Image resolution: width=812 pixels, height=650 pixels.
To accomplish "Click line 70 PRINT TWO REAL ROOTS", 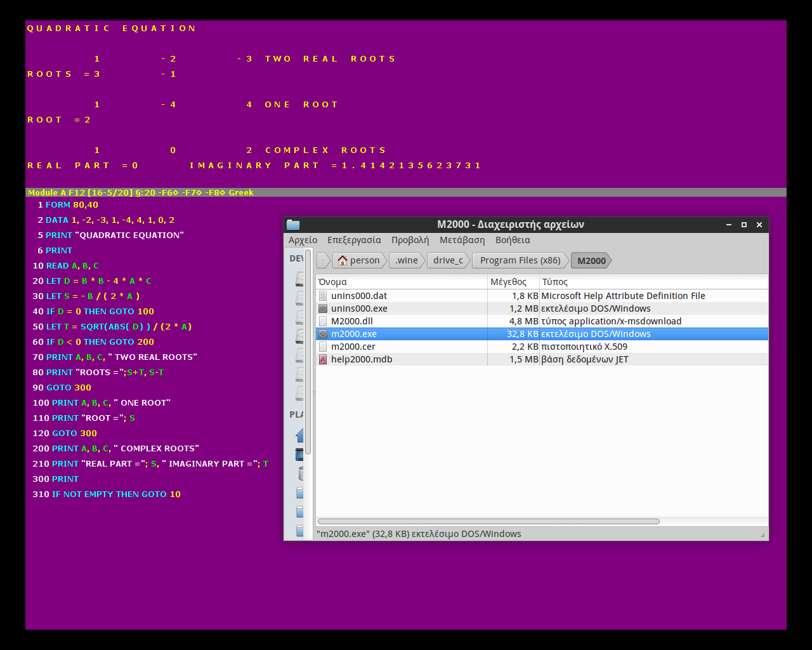I will tap(115, 357).
